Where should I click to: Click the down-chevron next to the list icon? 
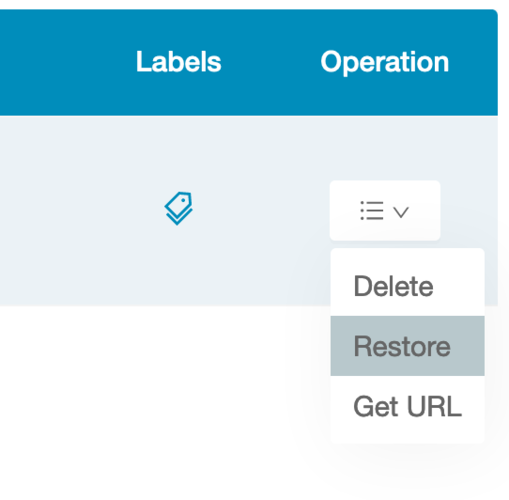(401, 212)
